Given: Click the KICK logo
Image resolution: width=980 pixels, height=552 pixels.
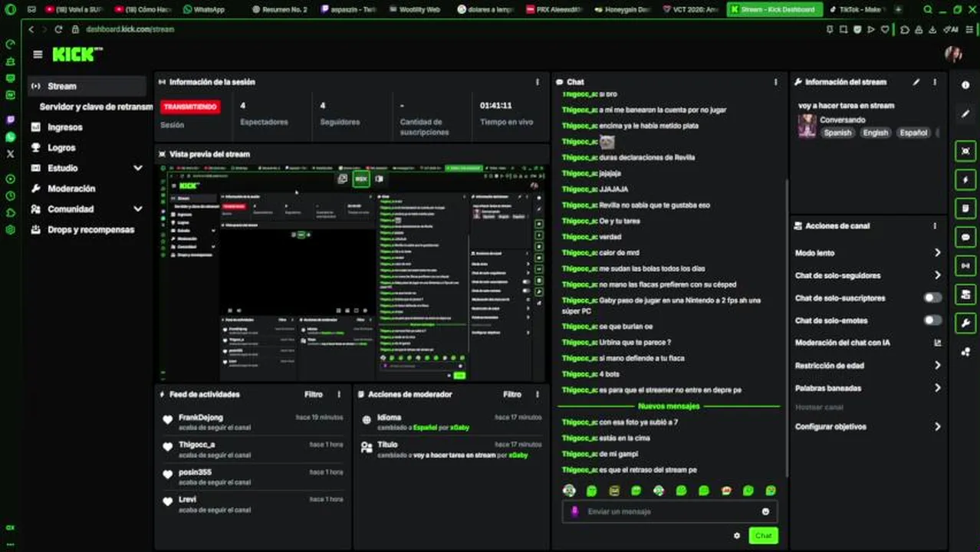Looking at the screenshot, I should 77,54.
